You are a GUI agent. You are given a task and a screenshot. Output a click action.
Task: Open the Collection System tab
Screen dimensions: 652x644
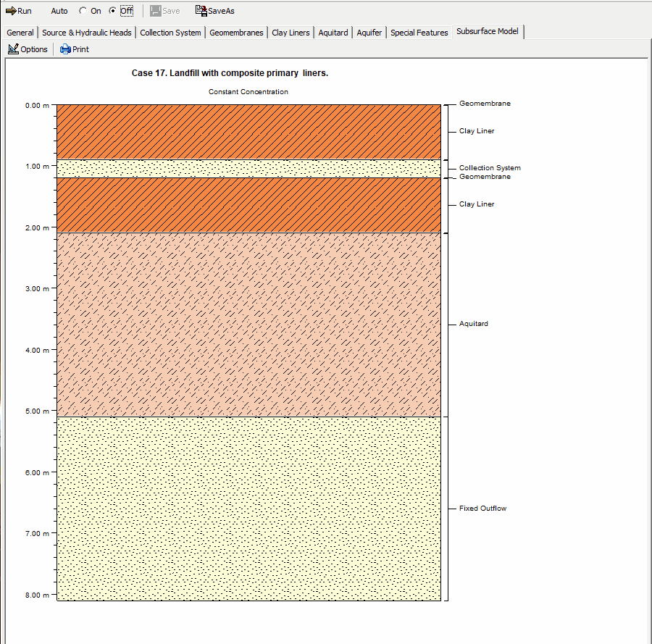tap(170, 33)
